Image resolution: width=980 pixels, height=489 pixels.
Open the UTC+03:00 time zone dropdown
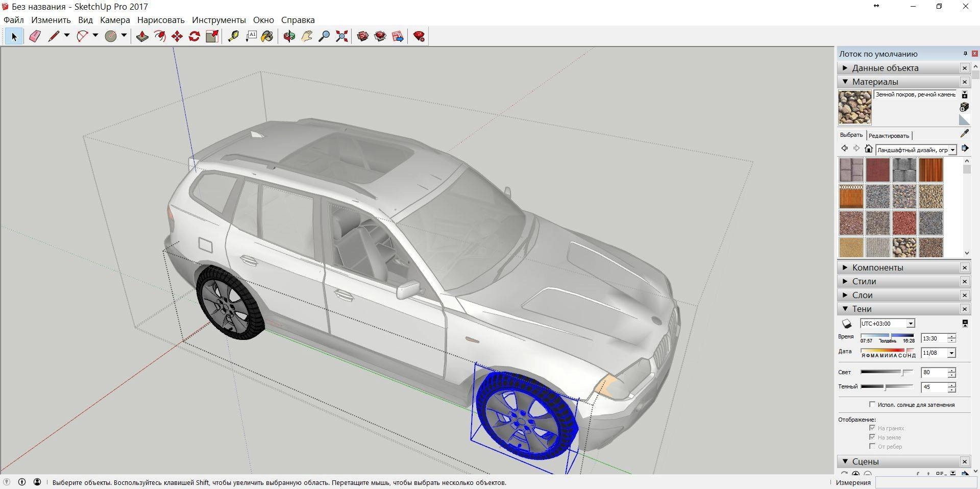pyautogui.click(x=911, y=324)
